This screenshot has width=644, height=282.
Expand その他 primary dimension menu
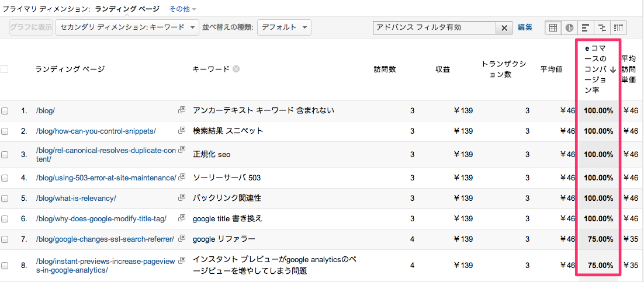(182, 8)
